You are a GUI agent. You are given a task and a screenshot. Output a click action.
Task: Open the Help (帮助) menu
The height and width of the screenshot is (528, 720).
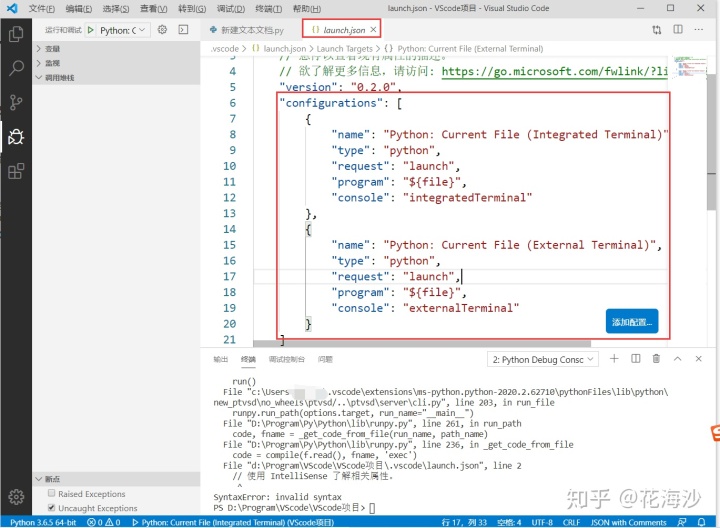pos(307,8)
